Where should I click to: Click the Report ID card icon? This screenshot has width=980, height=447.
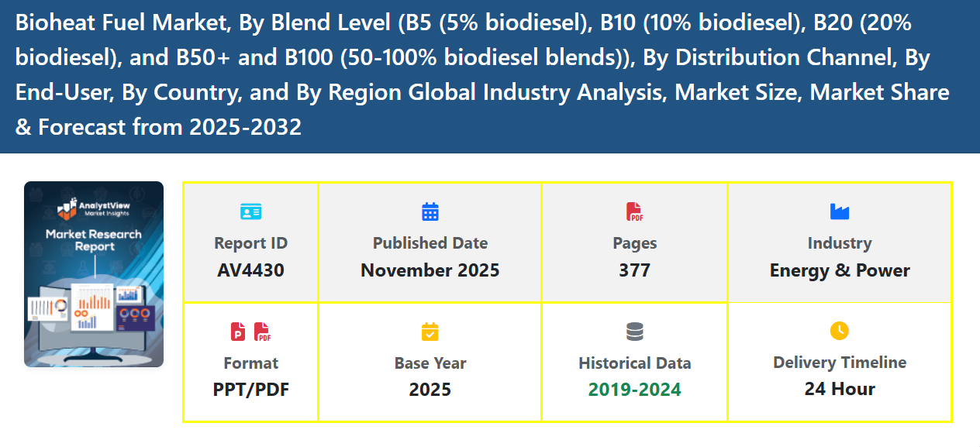pos(250,211)
